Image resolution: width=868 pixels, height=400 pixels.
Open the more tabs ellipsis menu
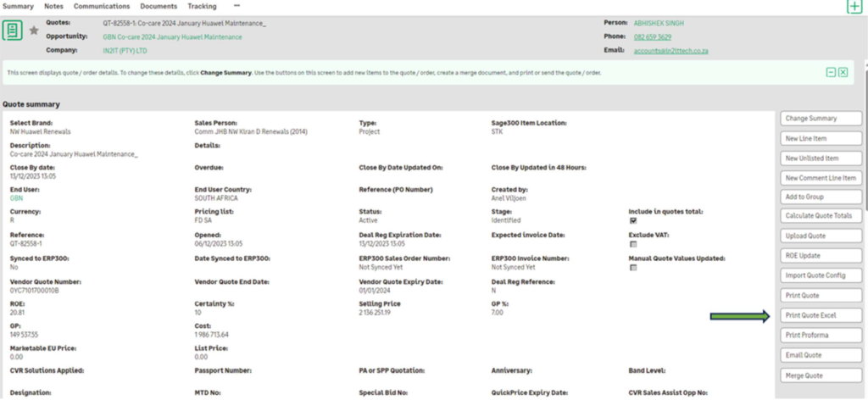[237, 6]
